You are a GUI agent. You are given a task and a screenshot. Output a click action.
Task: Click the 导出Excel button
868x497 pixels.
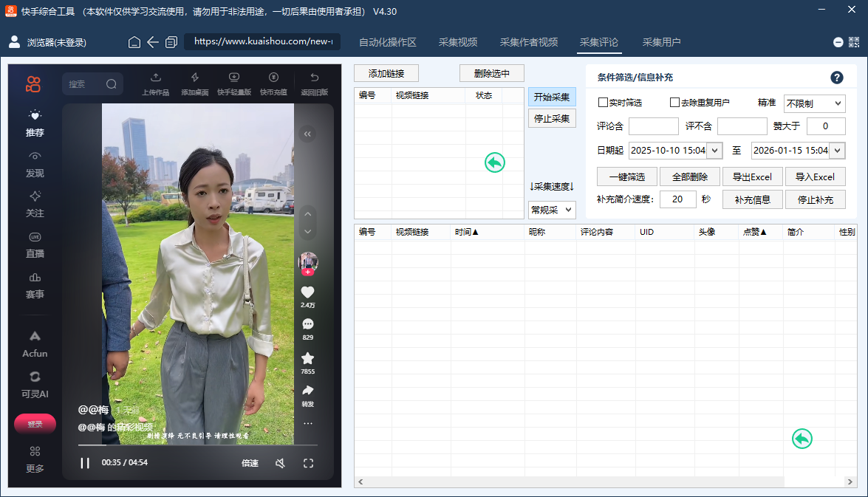coord(752,176)
